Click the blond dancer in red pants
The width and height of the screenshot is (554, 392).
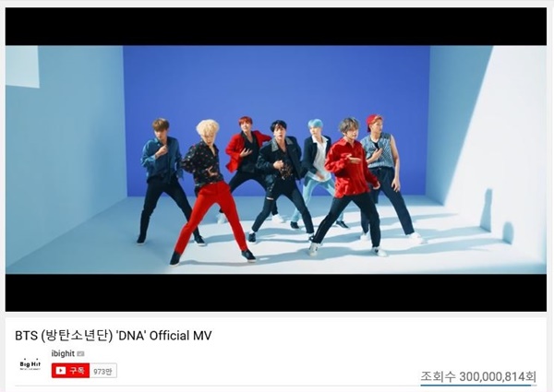tap(211, 192)
